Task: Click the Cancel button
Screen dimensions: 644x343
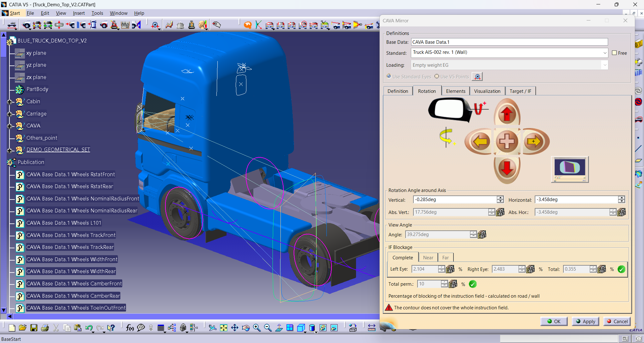Action: click(x=617, y=321)
